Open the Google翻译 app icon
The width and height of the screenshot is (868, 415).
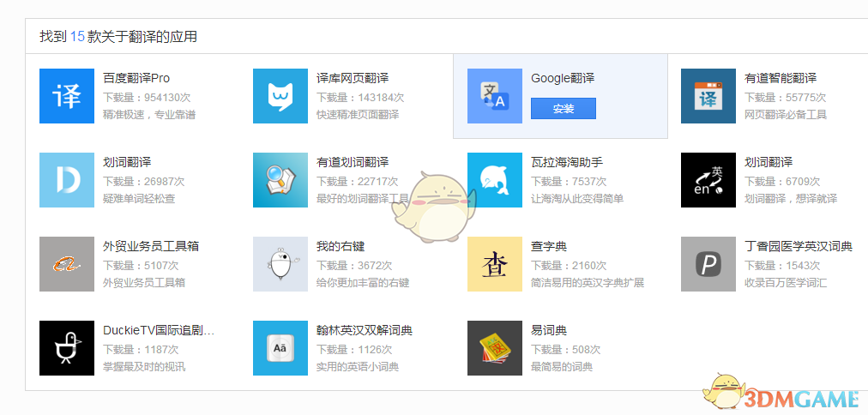494,96
